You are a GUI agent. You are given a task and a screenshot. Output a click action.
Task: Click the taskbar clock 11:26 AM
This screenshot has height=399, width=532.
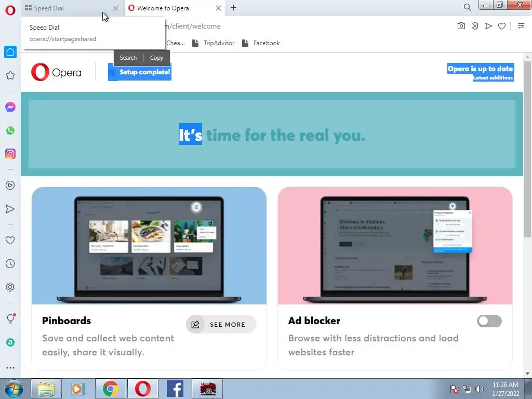pos(506,385)
